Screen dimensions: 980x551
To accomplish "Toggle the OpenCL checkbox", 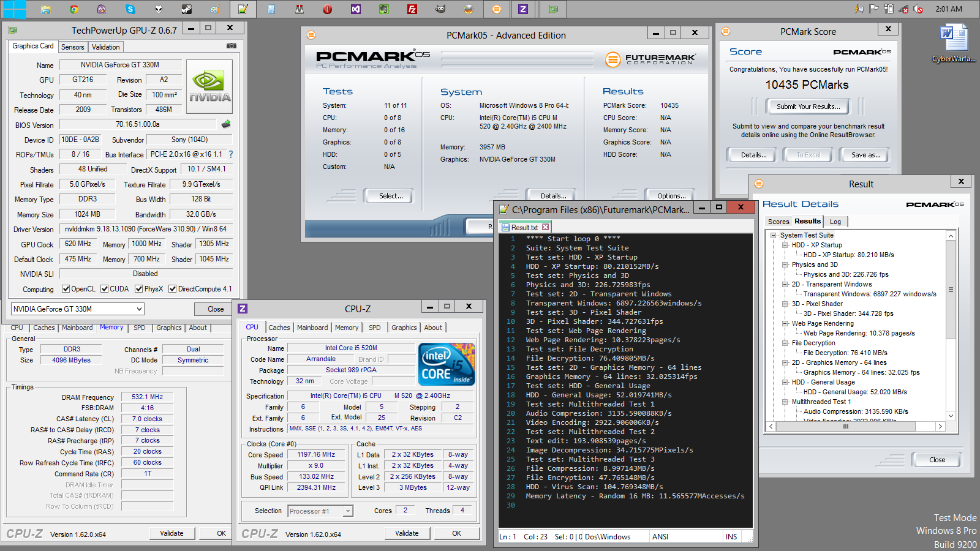I will (66, 289).
